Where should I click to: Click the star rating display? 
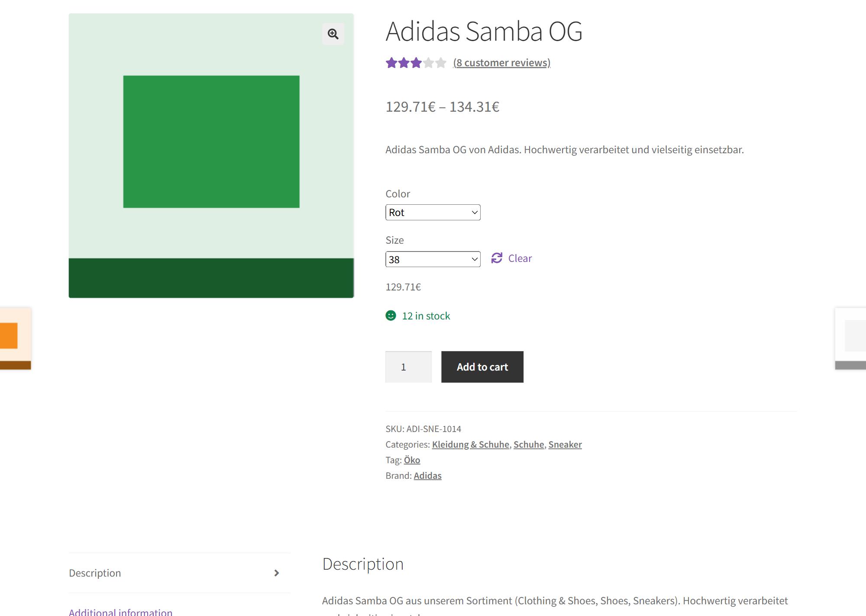coord(416,63)
